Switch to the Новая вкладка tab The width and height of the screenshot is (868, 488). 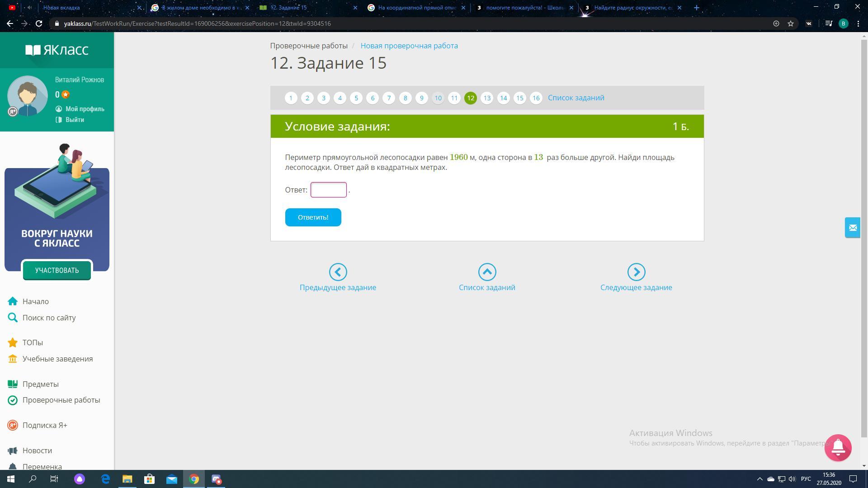pyautogui.click(x=61, y=8)
